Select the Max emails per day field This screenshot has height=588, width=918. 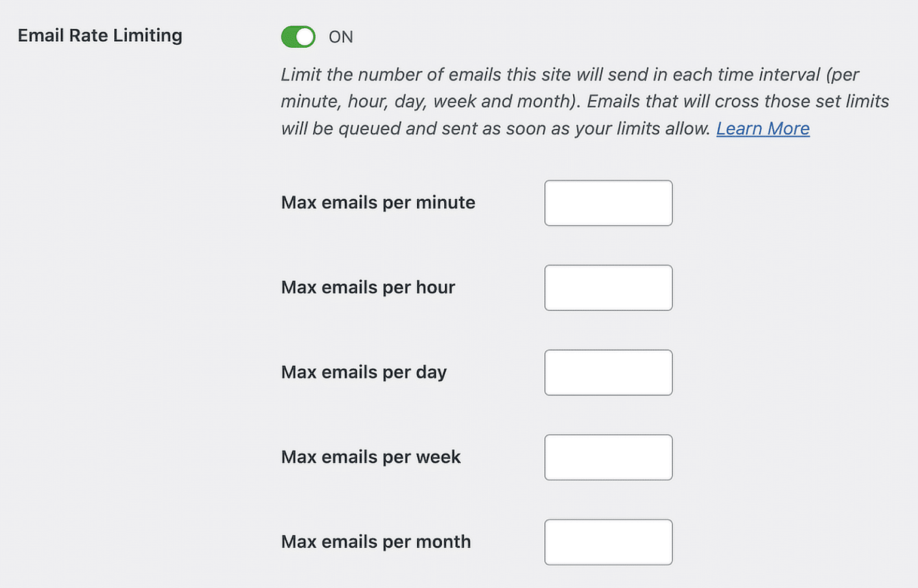[x=608, y=372]
